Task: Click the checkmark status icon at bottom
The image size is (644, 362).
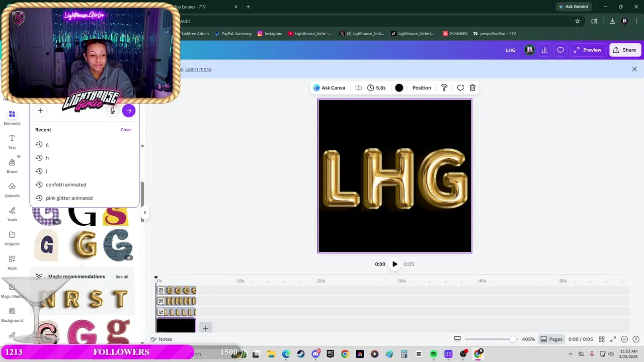Action: (x=624, y=339)
